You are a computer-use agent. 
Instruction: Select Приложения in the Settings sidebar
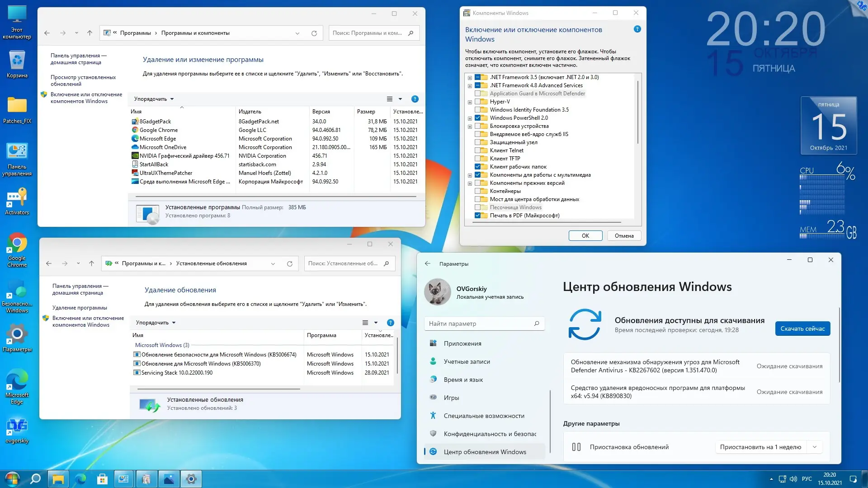462,343
